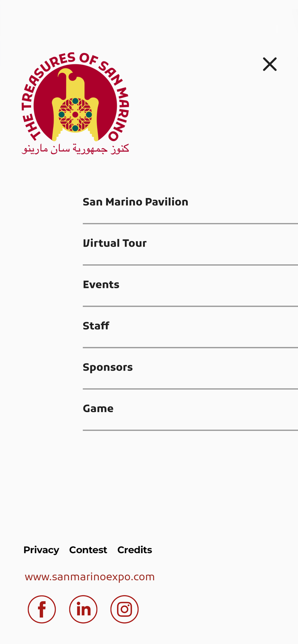Open the Staff page
298x644 pixels.
point(190,326)
